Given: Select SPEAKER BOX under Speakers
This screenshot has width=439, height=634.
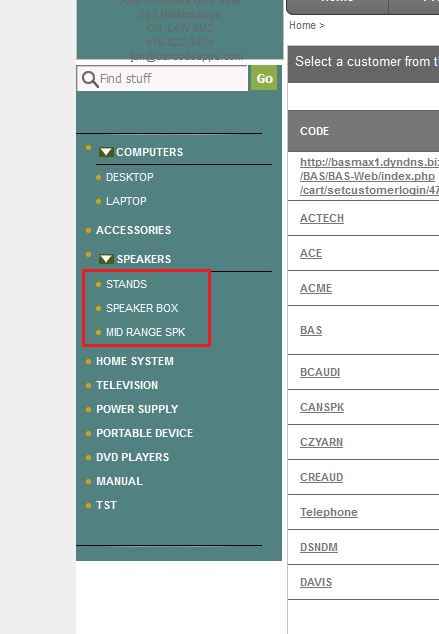Looking at the screenshot, I should click(142, 308).
